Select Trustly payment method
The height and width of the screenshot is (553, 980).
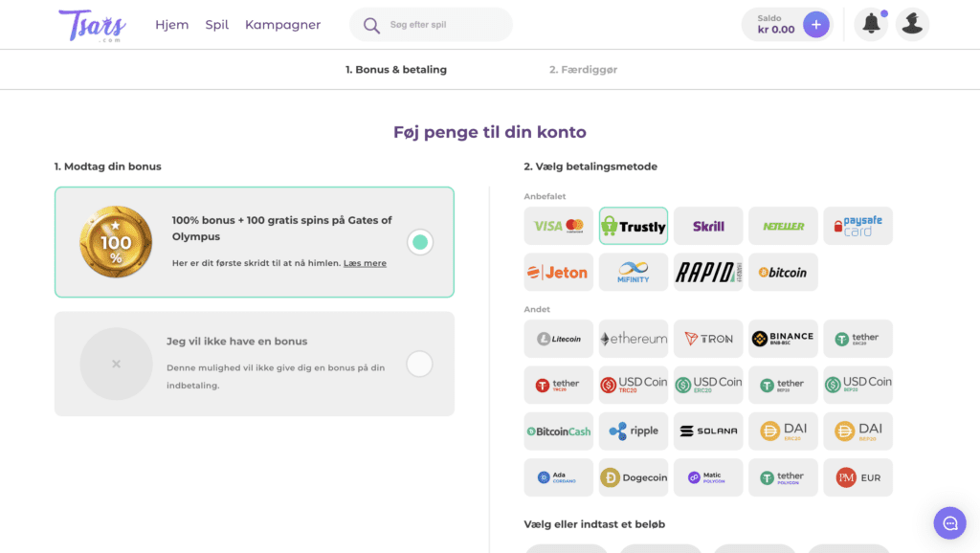[x=634, y=226]
